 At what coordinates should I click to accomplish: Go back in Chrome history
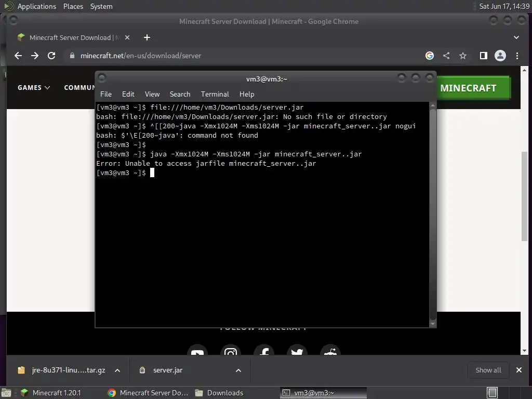(x=18, y=56)
